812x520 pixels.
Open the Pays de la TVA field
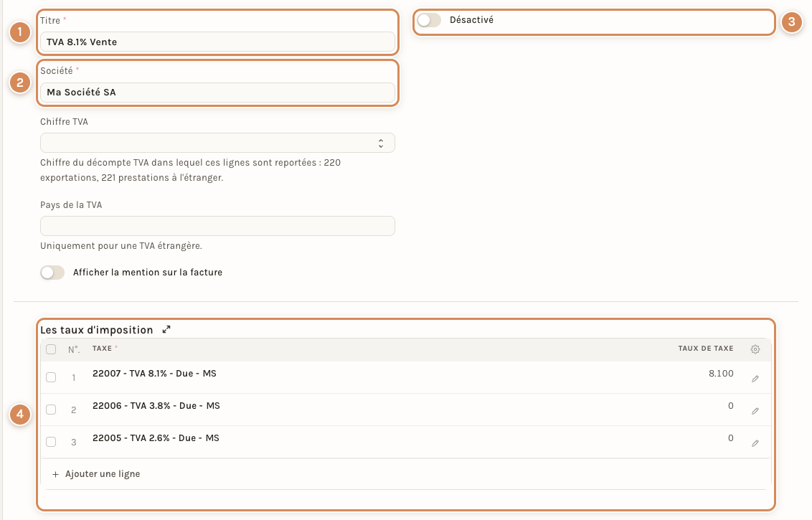coord(217,226)
